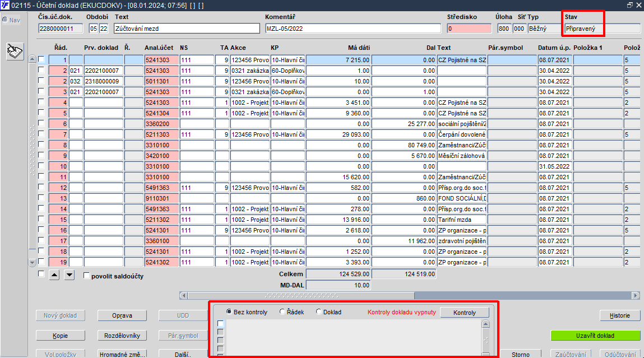Click the horizontal scrollbar thumb
644x358 pixels.
301,296
